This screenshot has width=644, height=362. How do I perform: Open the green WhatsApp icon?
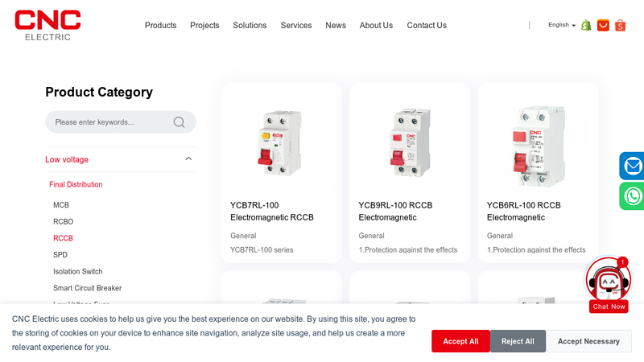(x=632, y=196)
